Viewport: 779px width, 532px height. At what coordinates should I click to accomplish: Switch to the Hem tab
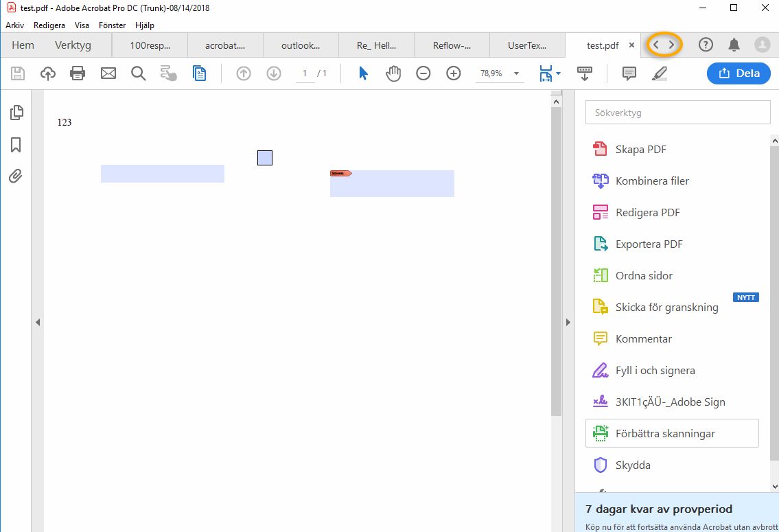[23, 45]
